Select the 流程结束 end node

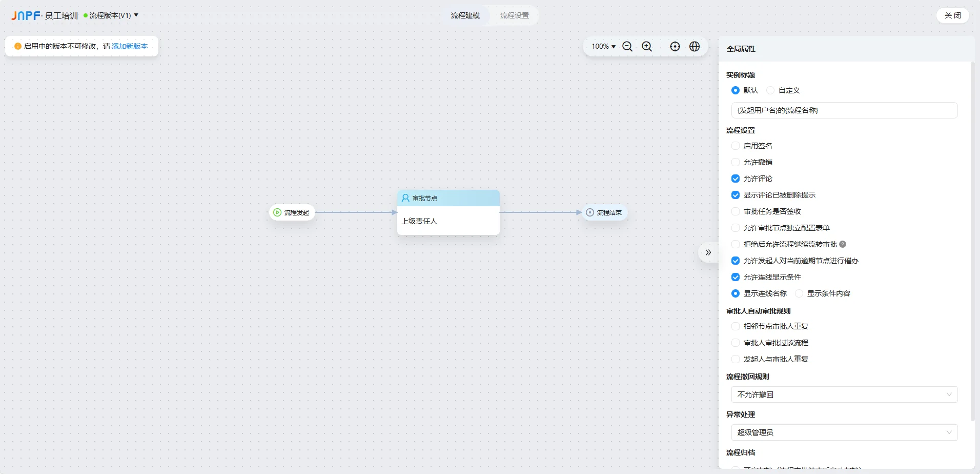click(604, 212)
